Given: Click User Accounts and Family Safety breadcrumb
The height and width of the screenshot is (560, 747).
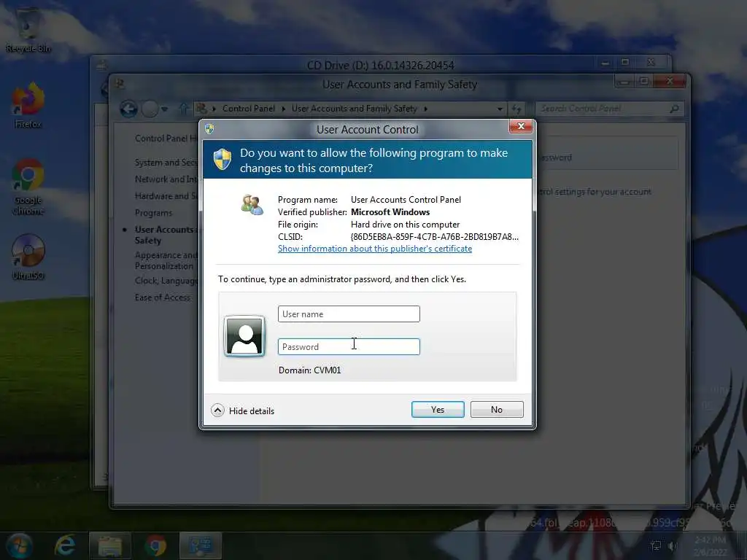Looking at the screenshot, I should tap(354, 109).
